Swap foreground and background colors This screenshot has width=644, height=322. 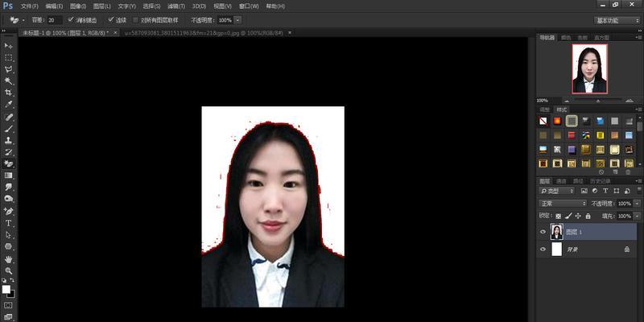(12, 280)
